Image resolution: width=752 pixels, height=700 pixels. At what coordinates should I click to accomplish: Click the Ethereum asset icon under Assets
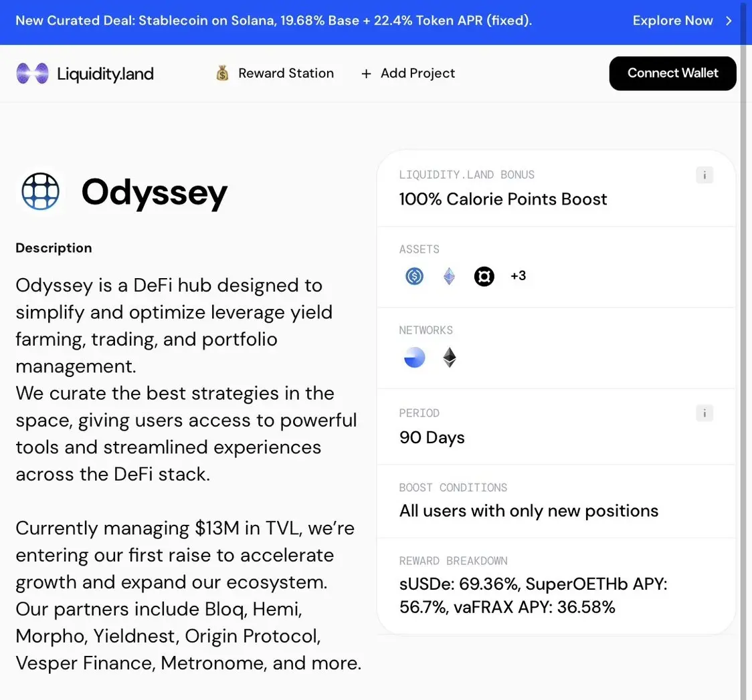[x=449, y=276]
